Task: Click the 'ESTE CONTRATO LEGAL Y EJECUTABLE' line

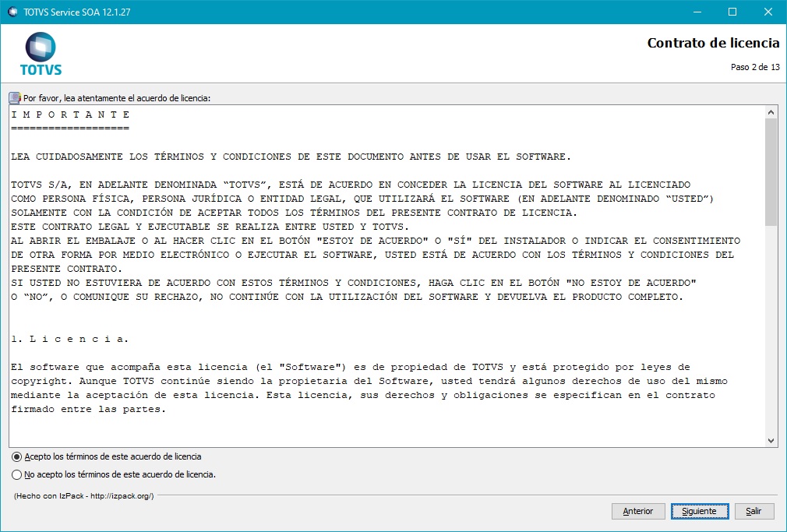Action: (210, 227)
